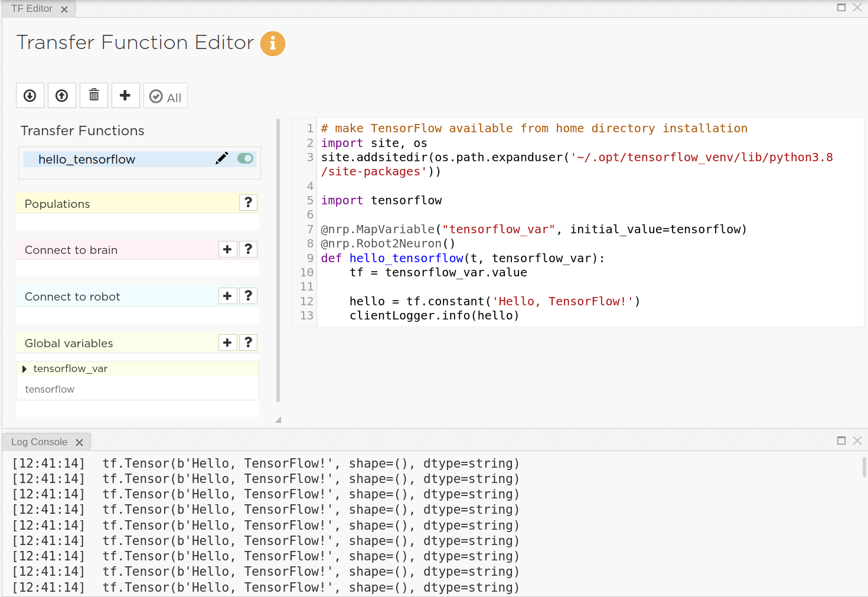The height and width of the screenshot is (597, 868).
Task: Click the download transfer functions icon
Action: 30,96
